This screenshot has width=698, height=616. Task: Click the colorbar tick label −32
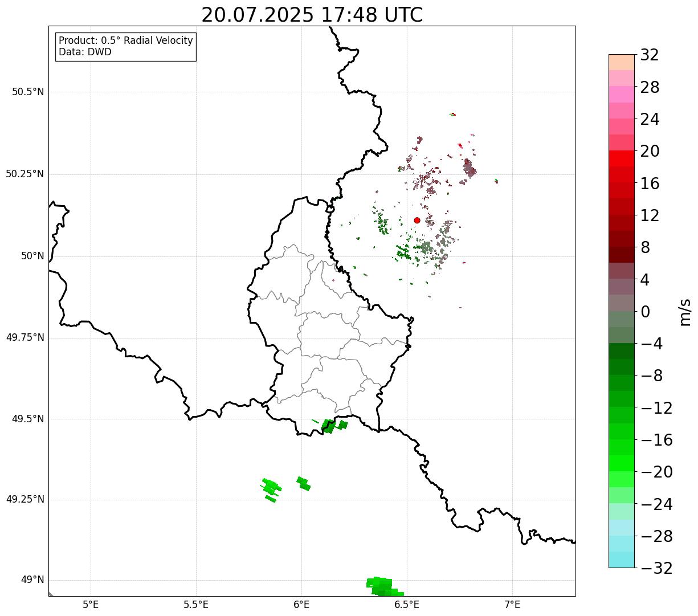(x=656, y=568)
